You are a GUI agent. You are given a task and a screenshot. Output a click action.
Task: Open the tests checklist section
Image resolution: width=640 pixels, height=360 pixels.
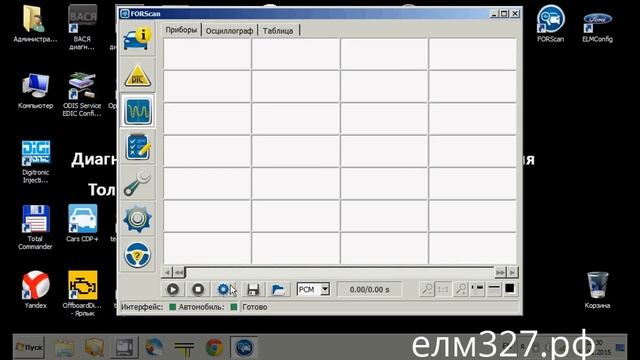pyautogui.click(x=138, y=147)
